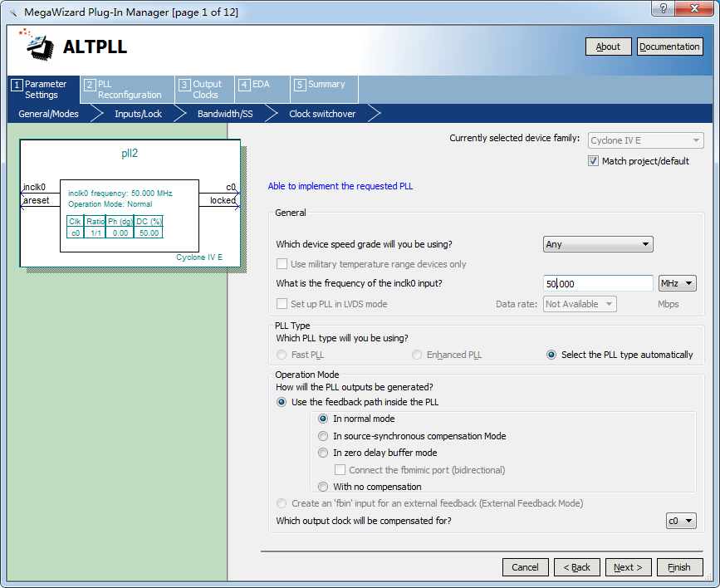Open Data rate Not Available dropdown
Screen dimensions: 720x588
tap(580, 304)
